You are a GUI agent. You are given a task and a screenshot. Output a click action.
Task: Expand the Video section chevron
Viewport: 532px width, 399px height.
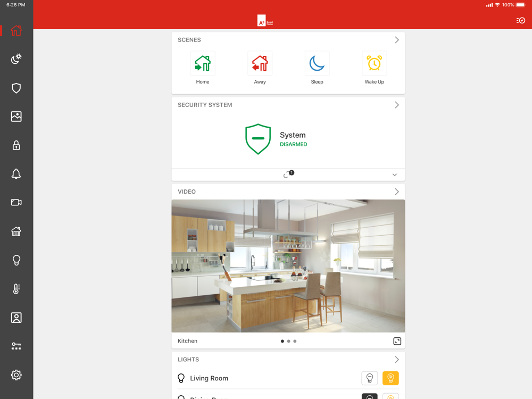pyautogui.click(x=397, y=192)
